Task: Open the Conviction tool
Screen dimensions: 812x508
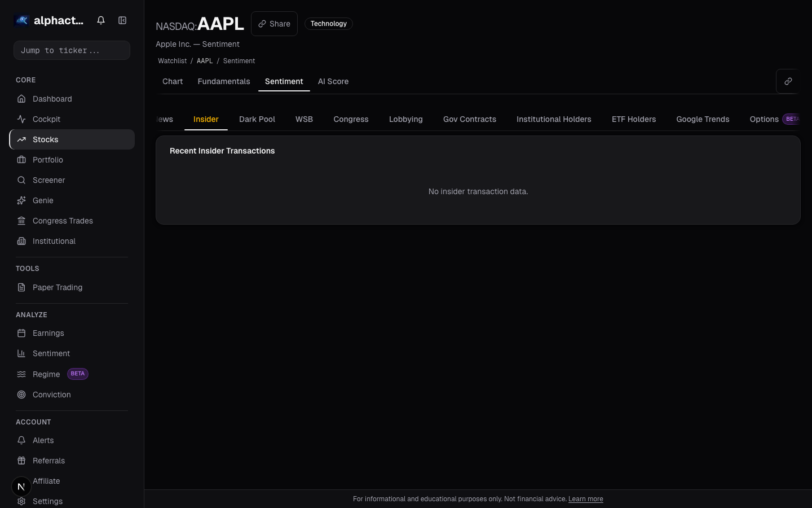Action: pyautogui.click(x=51, y=395)
